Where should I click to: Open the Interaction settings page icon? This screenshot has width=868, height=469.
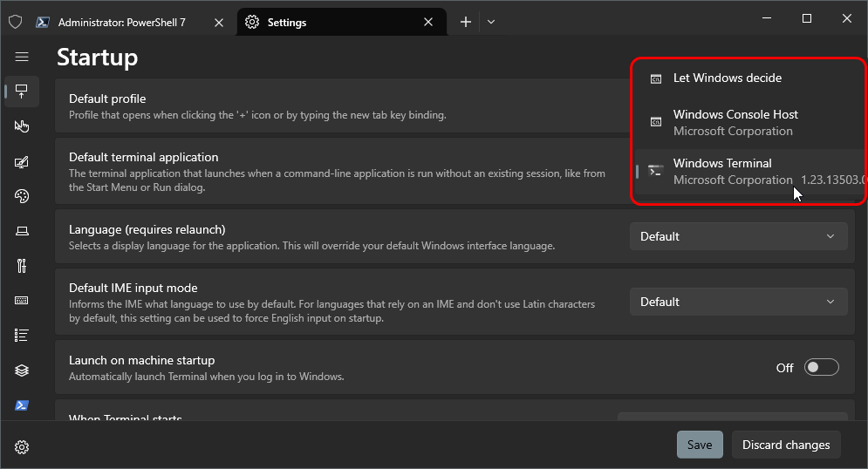coord(22,126)
